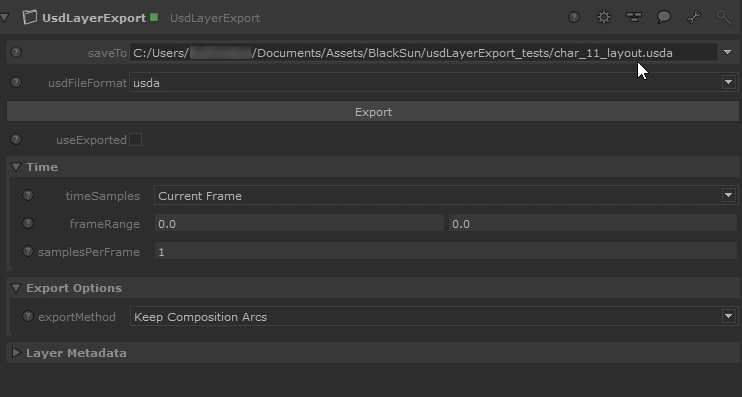The image size is (742, 397).
Task: Click the samplesPerFrame value field
Action: point(445,252)
